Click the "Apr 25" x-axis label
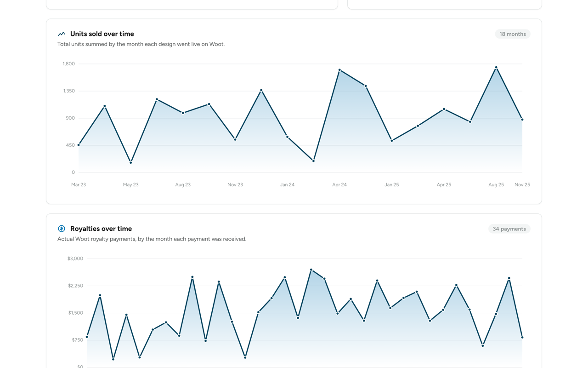The height and width of the screenshot is (368, 588). coord(444,184)
